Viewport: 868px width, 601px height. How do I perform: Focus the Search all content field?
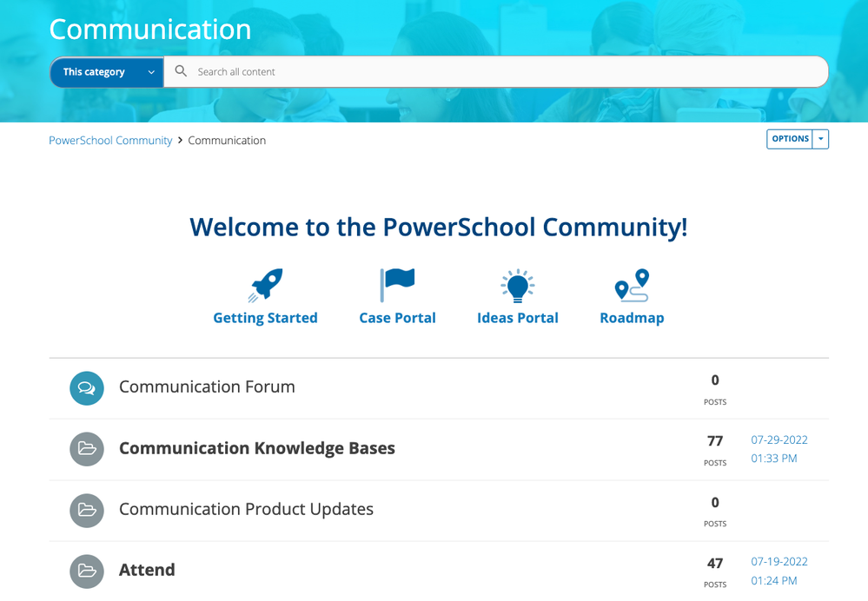click(x=496, y=72)
